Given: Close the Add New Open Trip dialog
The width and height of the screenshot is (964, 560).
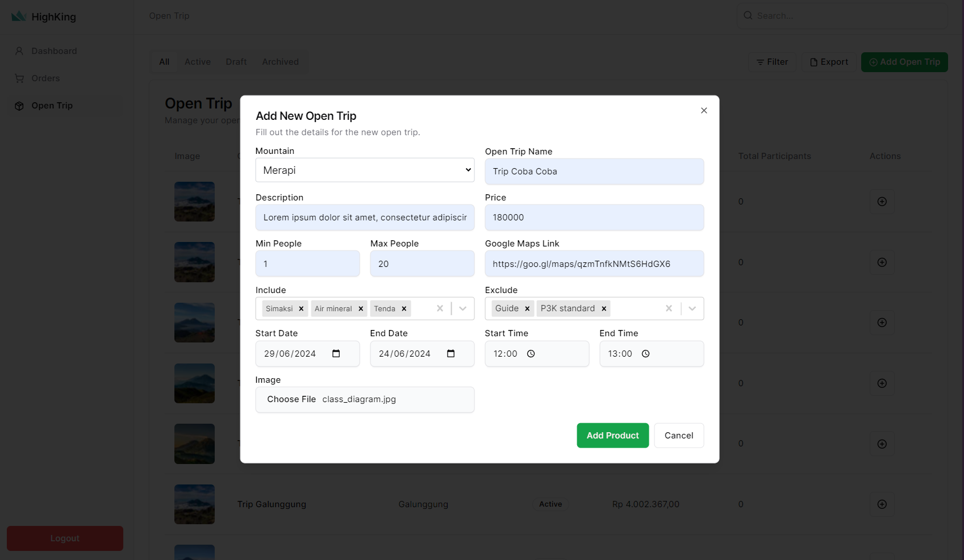Looking at the screenshot, I should [x=704, y=111].
